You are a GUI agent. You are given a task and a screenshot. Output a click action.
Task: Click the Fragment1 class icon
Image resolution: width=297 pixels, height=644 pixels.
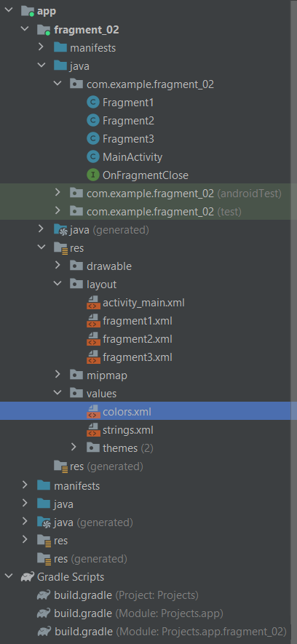coord(93,103)
